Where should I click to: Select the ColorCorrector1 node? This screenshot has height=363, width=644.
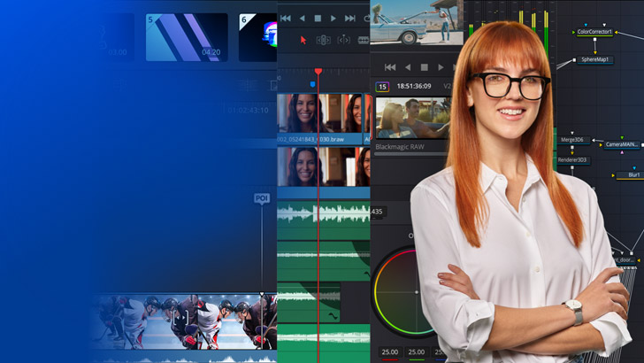(594, 32)
